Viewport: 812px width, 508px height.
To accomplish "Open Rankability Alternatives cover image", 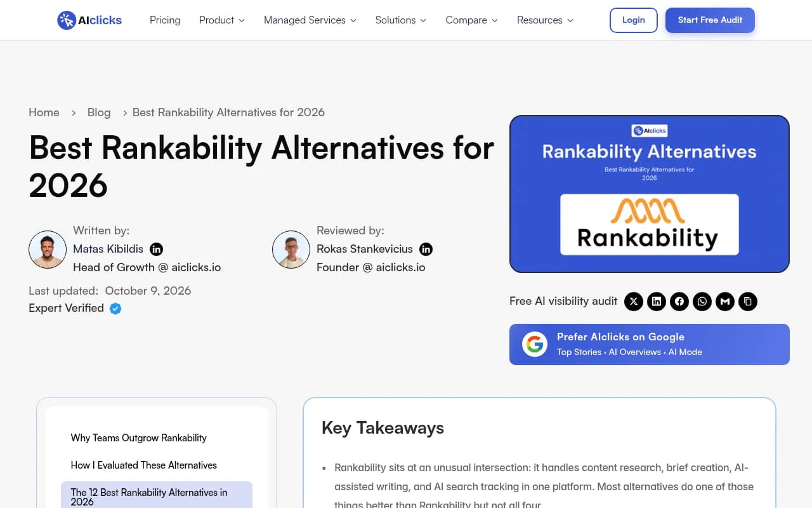I will tap(650, 194).
